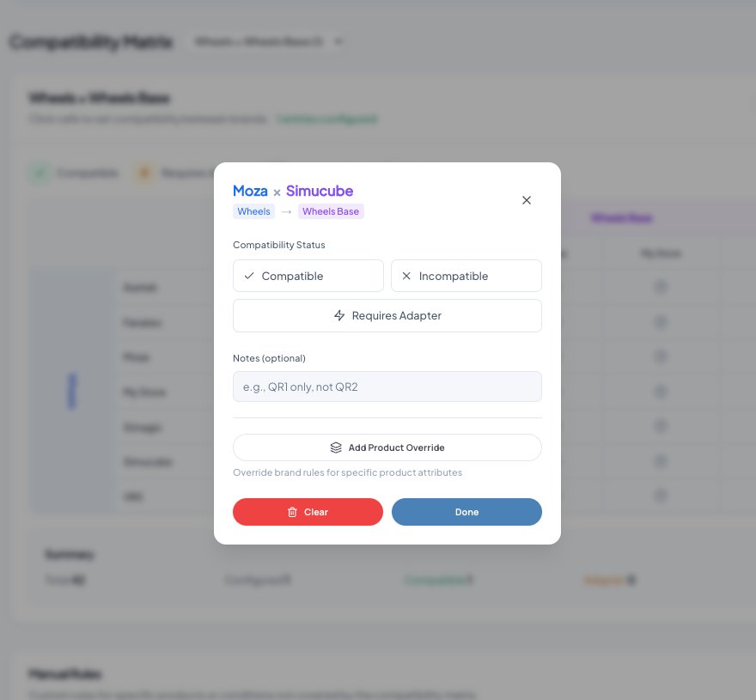Click the trash icon inside the Clear button
The image size is (756, 700).
292,512
